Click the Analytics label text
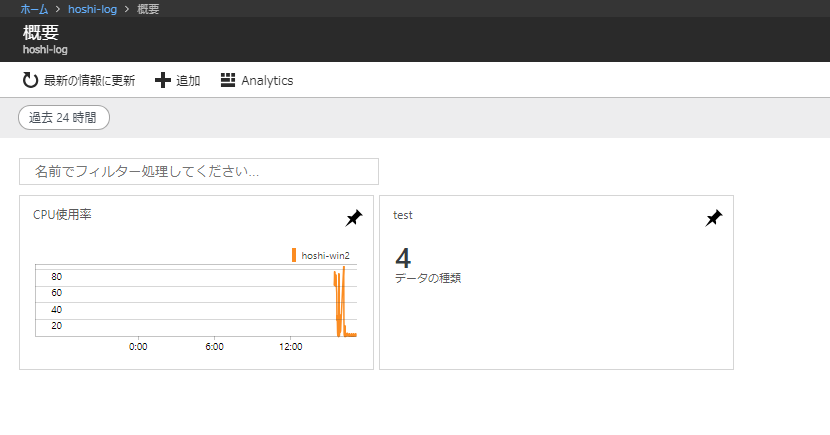Viewport: 830px width, 435px height. (x=267, y=80)
